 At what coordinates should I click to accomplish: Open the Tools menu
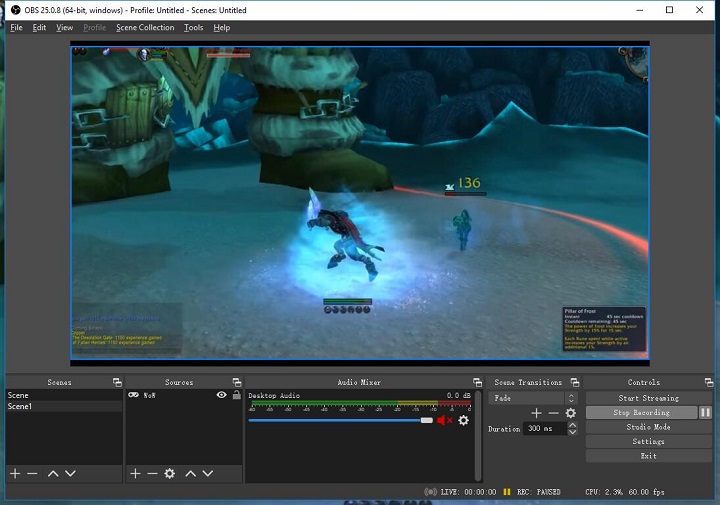(193, 28)
